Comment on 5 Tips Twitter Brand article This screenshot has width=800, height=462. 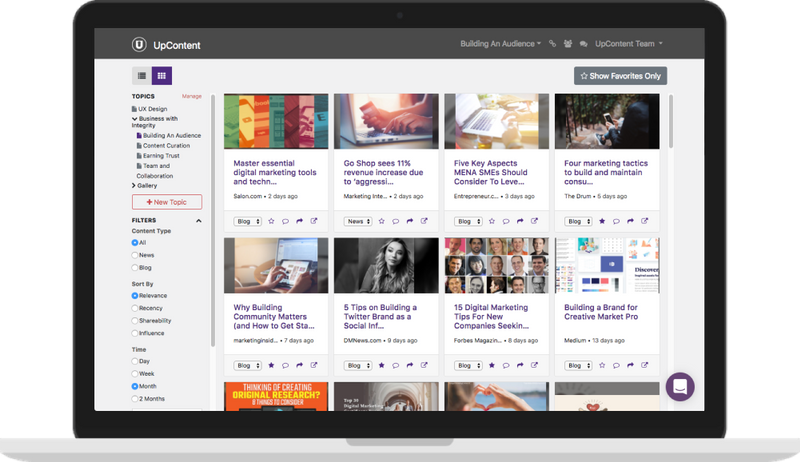395,366
